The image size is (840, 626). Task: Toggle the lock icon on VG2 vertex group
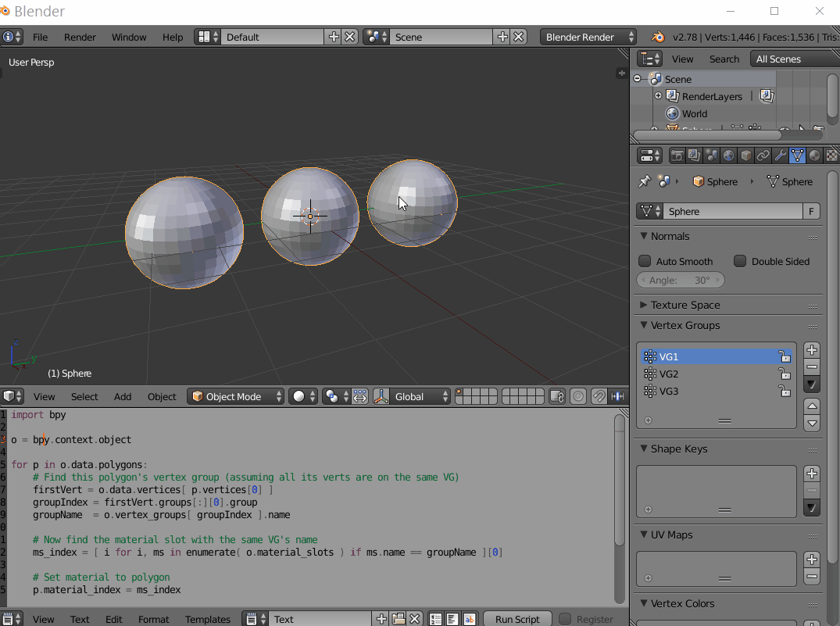[x=785, y=374]
